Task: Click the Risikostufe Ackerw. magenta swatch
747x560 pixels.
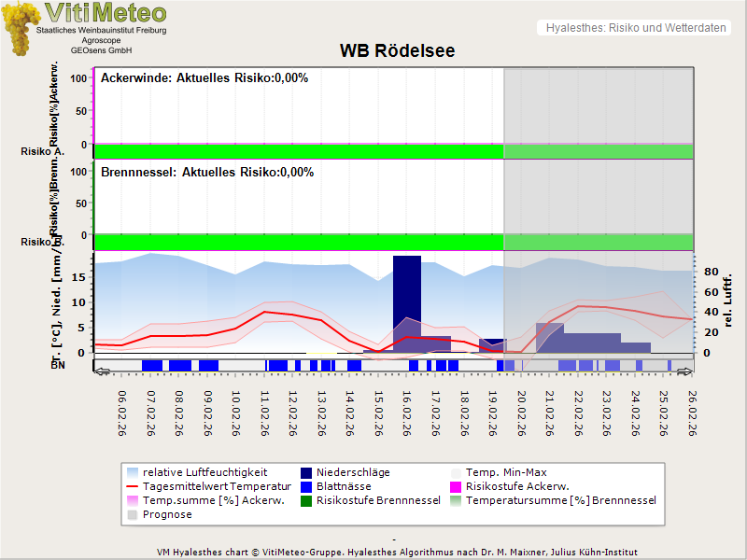Action: 457,486
